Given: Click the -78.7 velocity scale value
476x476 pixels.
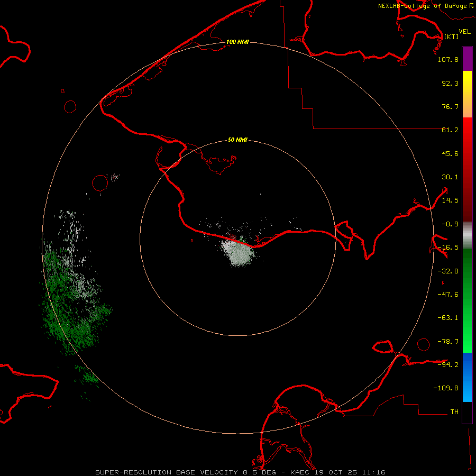Looking at the screenshot, I should pyautogui.click(x=448, y=342).
